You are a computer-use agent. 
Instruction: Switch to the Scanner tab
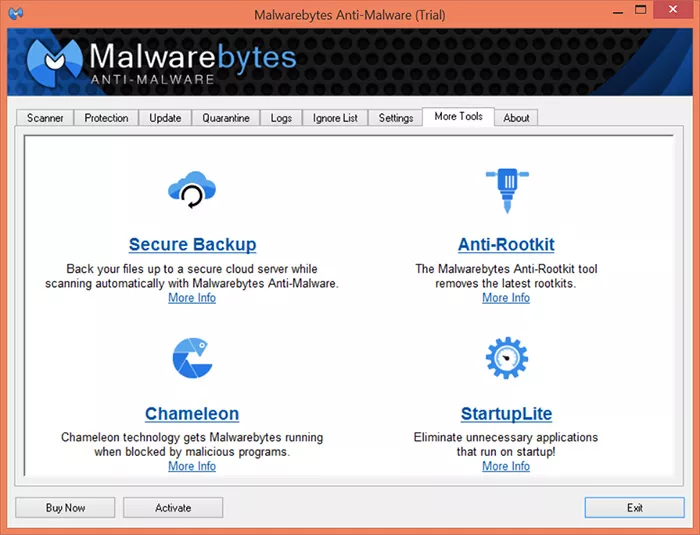[x=45, y=118]
